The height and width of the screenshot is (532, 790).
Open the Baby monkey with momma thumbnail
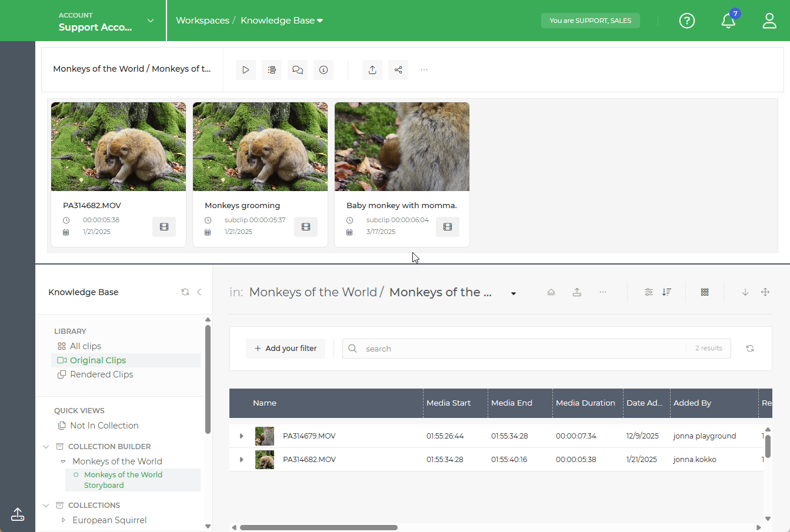tap(402, 147)
